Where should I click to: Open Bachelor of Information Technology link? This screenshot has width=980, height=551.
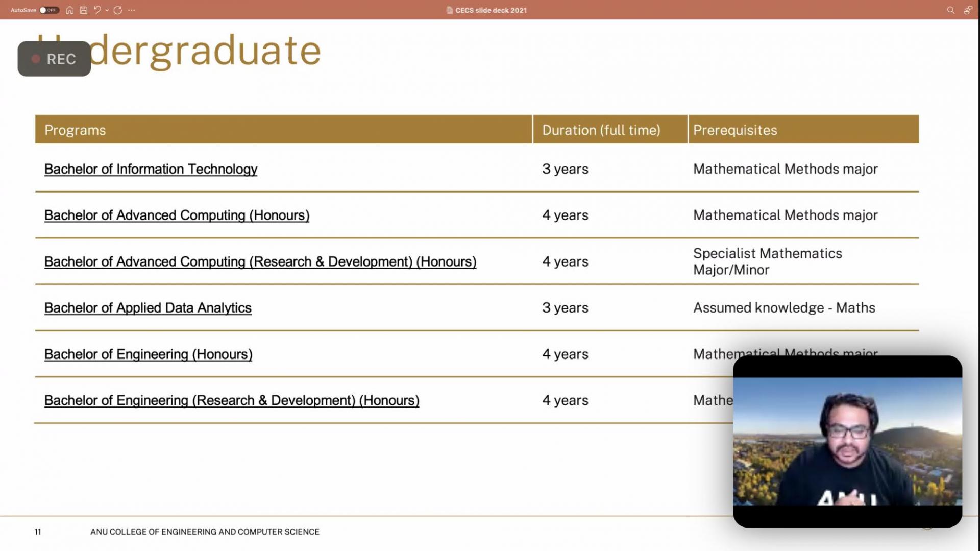(x=151, y=169)
